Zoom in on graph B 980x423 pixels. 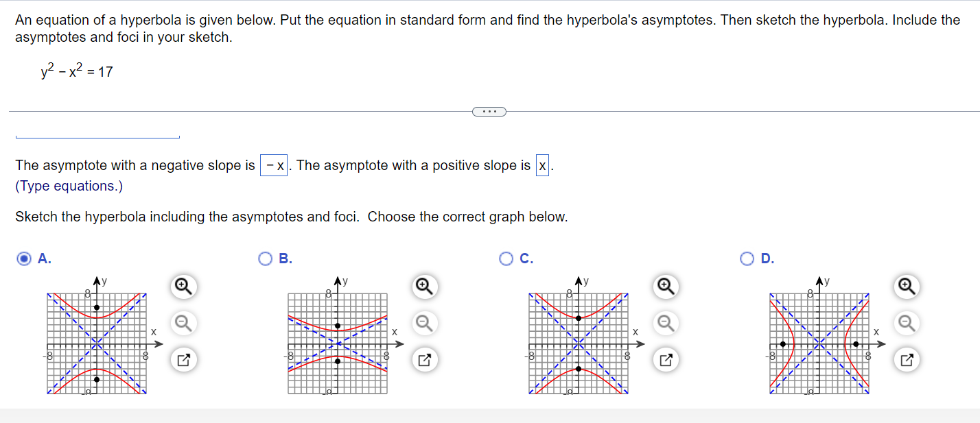[x=423, y=287]
